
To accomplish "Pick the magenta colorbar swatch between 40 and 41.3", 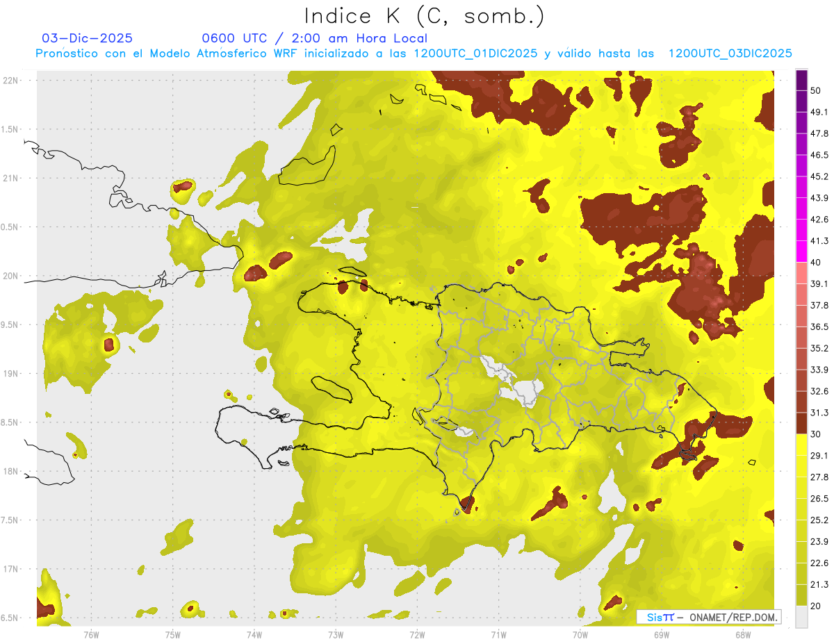I will coord(802,251).
